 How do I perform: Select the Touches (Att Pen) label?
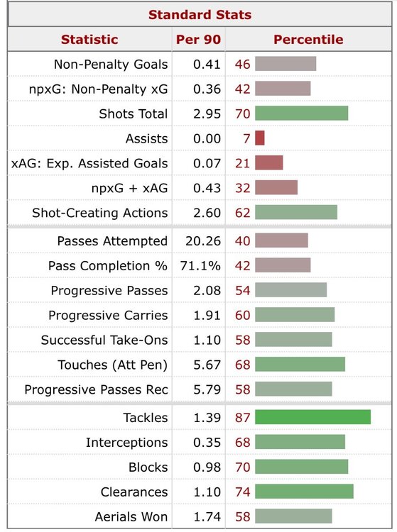113,365
